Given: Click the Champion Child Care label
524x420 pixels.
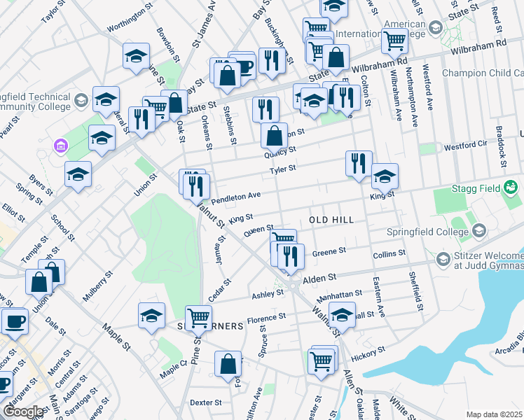Looking at the screenshot, I should [x=483, y=73].
